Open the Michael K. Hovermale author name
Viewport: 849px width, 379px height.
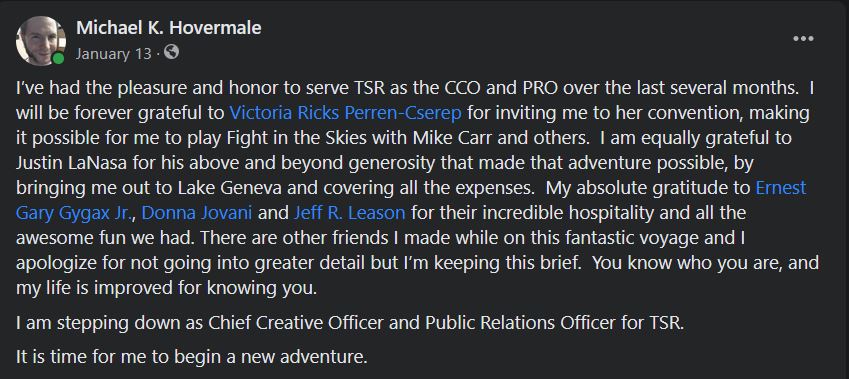169,28
